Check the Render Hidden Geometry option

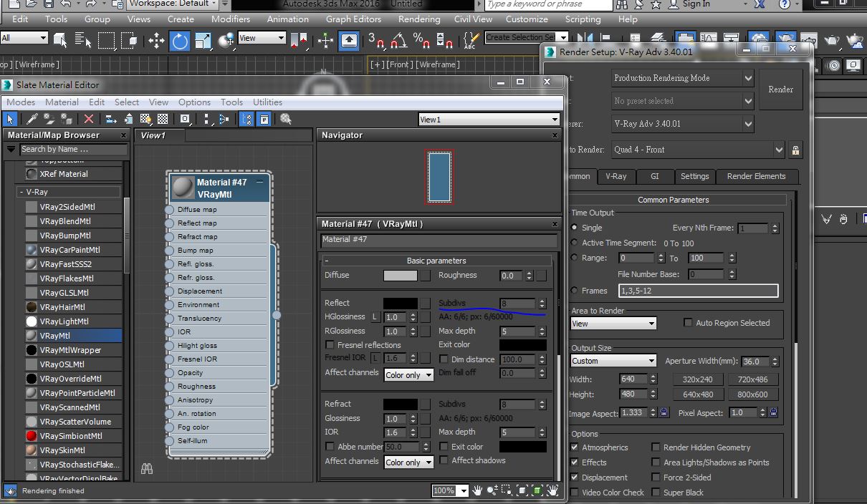pos(656,447)
